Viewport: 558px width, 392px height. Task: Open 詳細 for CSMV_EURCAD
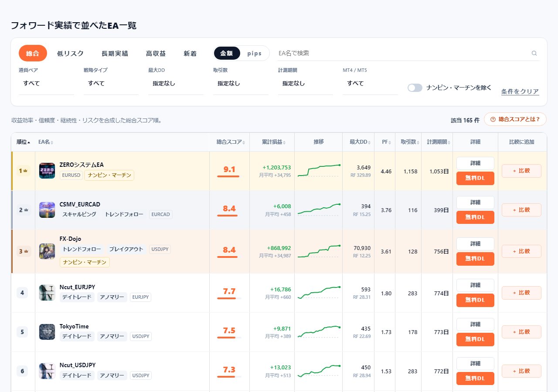(x=475, y=203)
